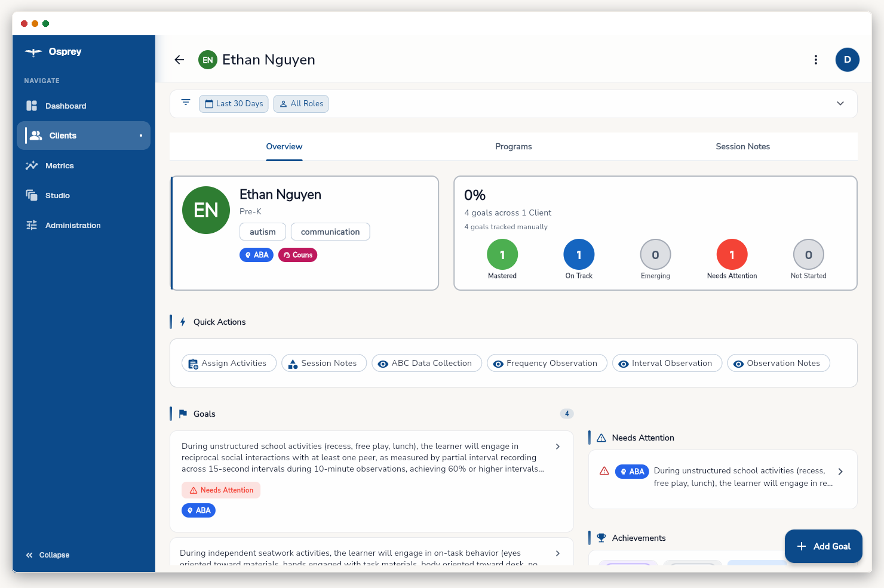Open the reciprocal social interactions goal text
884x588 pixels.
click(363, 458)
